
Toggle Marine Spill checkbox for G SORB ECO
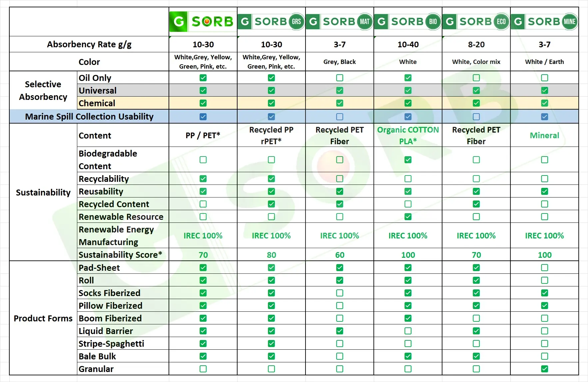click(476, 117)
